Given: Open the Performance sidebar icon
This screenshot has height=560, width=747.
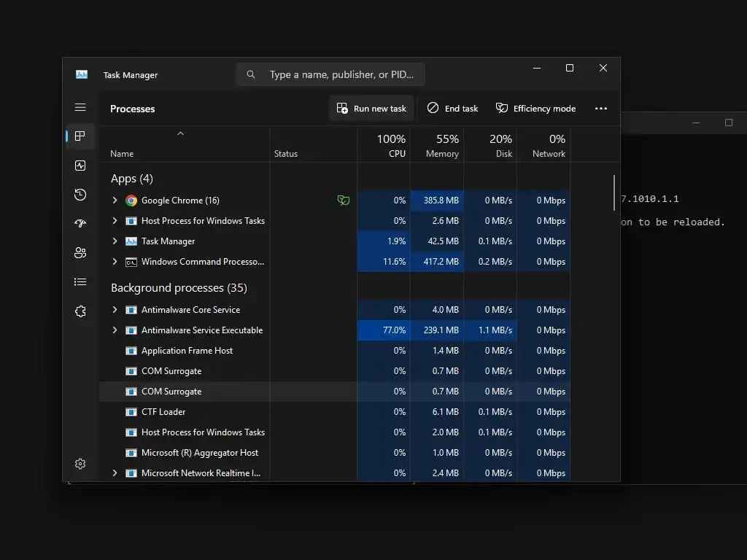Looking at the screenshot, I should coord(80,166).
